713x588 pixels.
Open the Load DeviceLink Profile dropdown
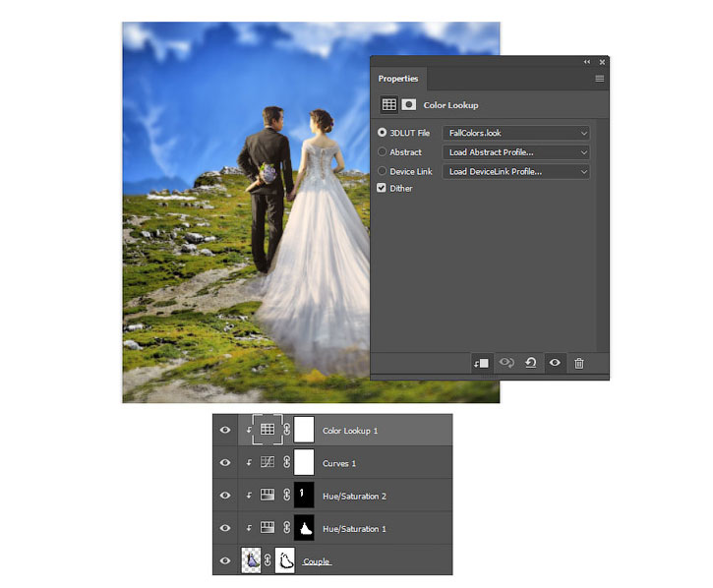[516, 171]
